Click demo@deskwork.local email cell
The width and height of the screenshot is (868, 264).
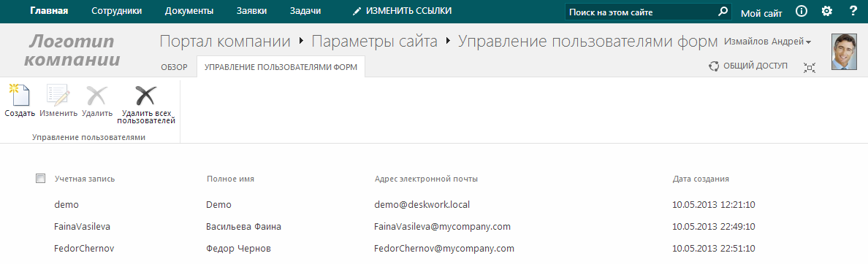tap(422, 204)
